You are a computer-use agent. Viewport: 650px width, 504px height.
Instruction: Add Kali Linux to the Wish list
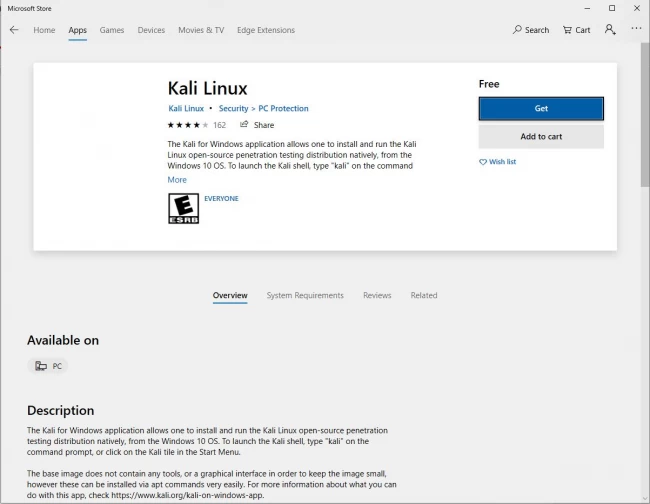click(497, 162)
